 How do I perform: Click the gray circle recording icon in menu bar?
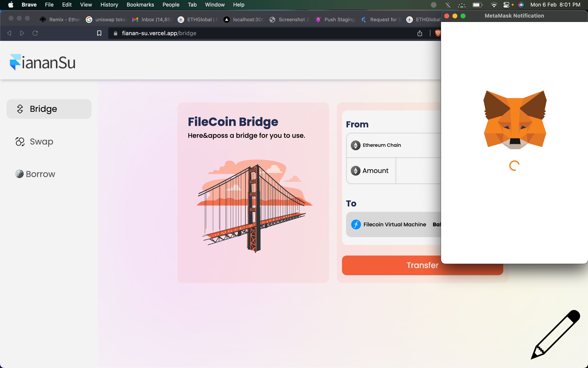[433, 5]
